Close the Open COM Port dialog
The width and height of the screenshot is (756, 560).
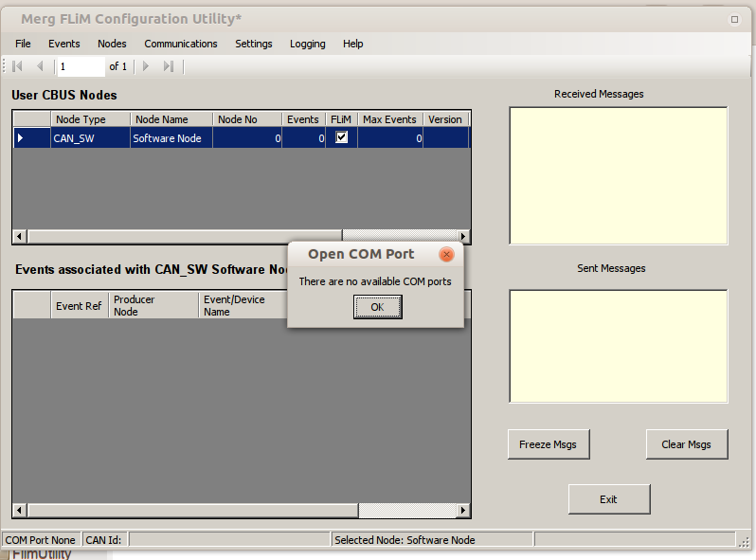(446, 254)
